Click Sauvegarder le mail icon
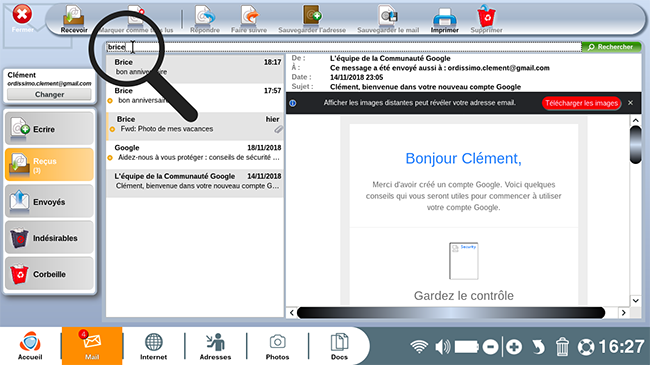 pos(388,19)
